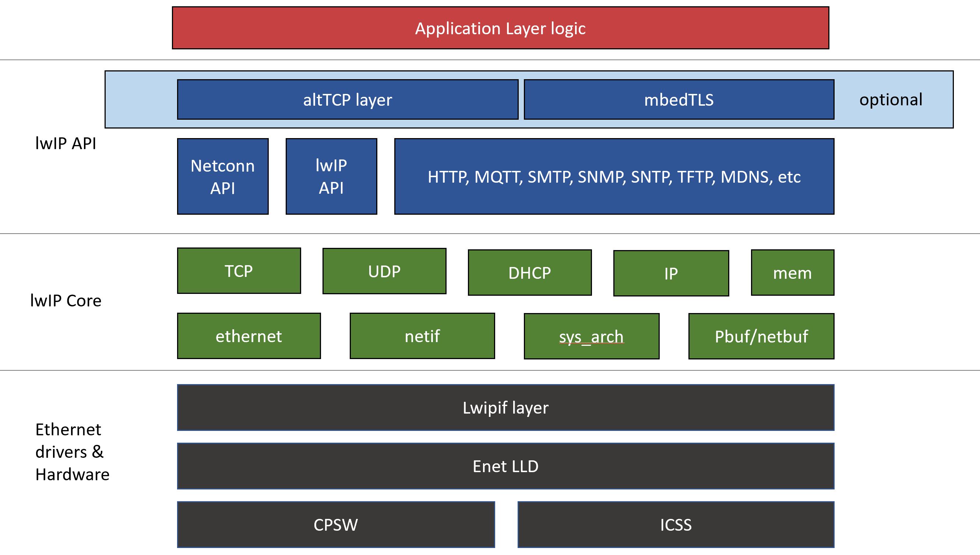
Task: Click the TCP green block
Action: [239, 271]
